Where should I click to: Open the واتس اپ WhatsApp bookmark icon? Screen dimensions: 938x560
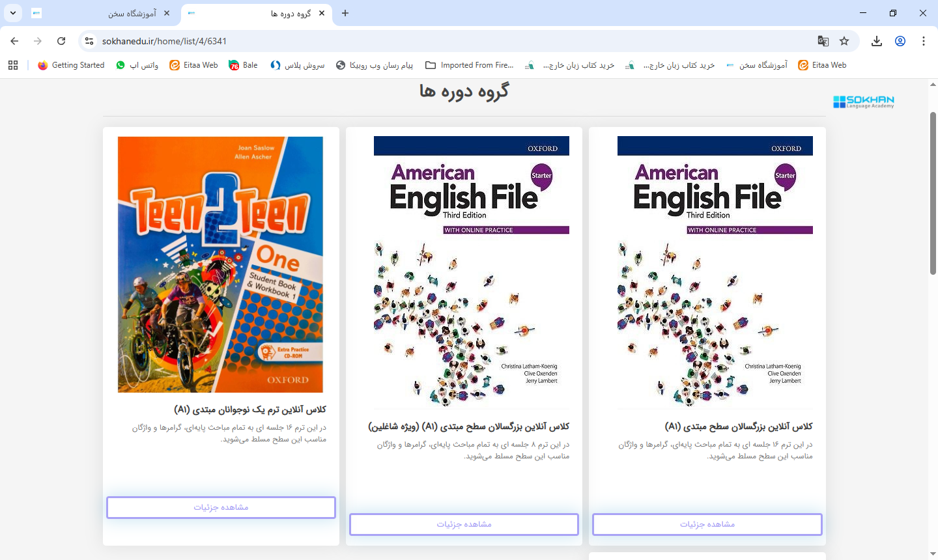(x=121, y=64)
